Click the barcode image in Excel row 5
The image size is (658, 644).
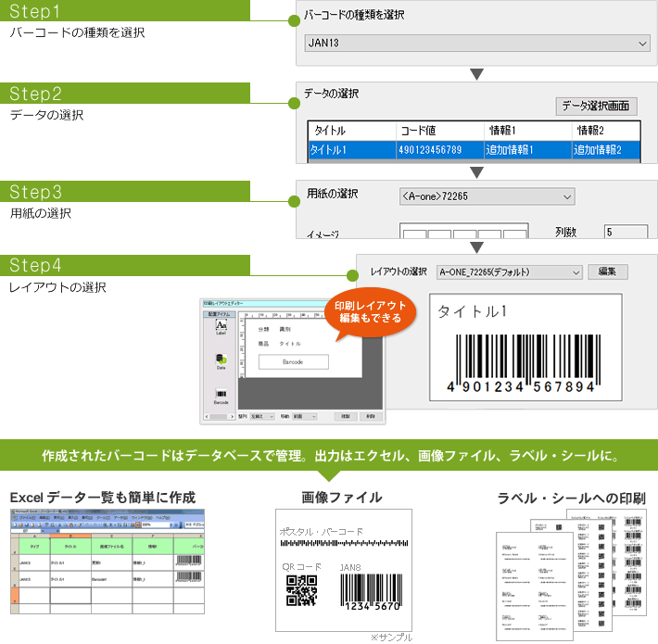click(x=189, y=561)
